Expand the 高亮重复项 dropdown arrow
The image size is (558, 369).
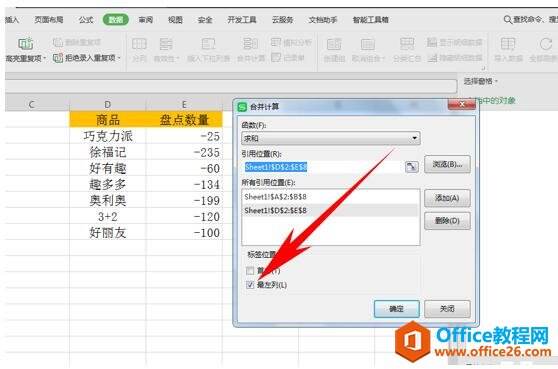[x=44, y=58]
